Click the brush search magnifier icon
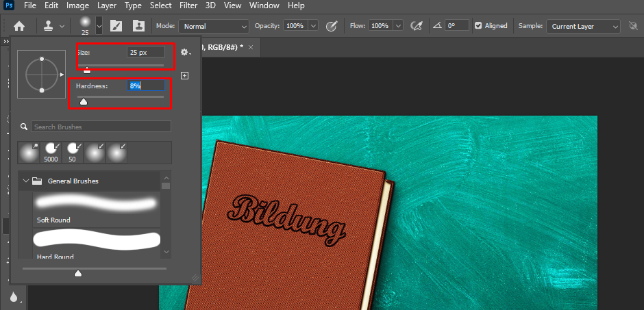 [24, 127]
